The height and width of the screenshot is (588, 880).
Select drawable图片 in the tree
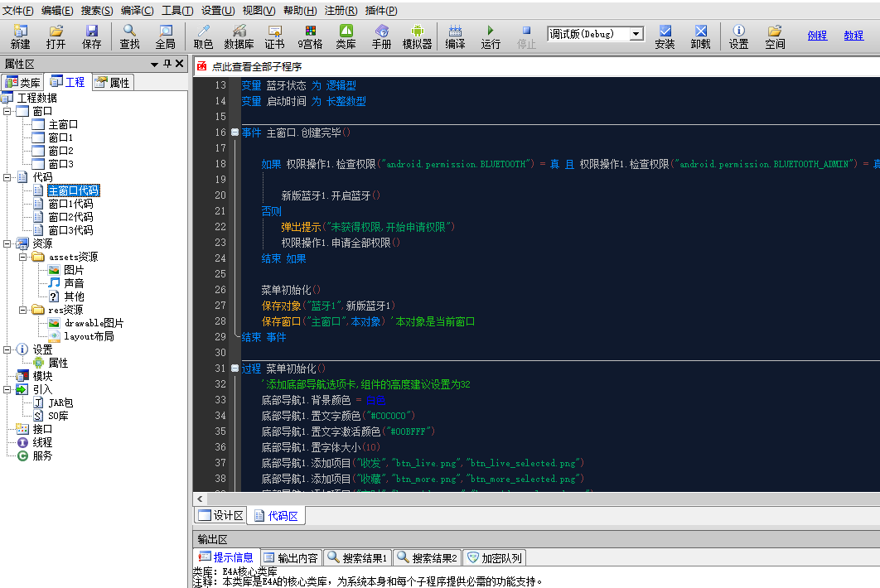click(94, 323)
